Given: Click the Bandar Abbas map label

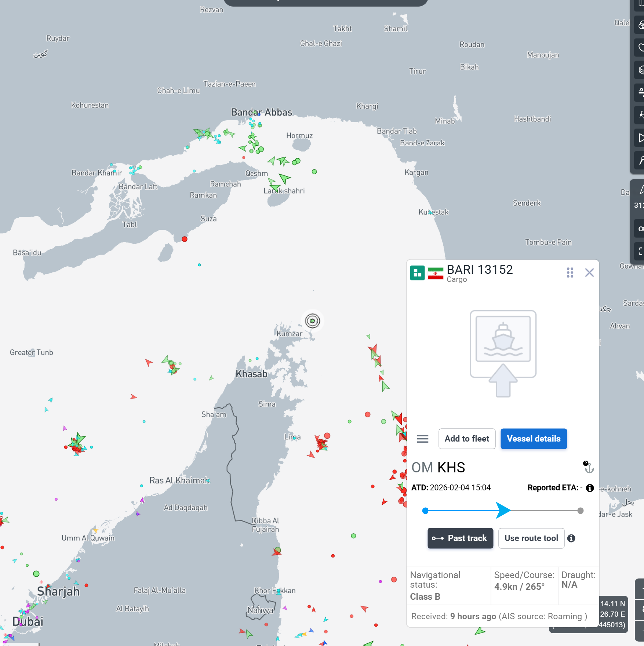Looking at the screenshot, I should [x=262, y=112].
